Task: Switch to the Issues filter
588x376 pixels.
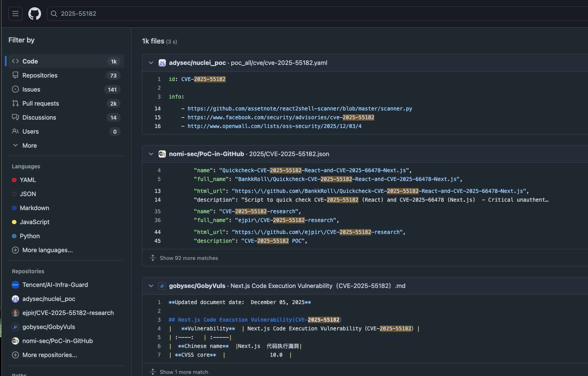Action: pyautogui.click(x=31, y=89)
